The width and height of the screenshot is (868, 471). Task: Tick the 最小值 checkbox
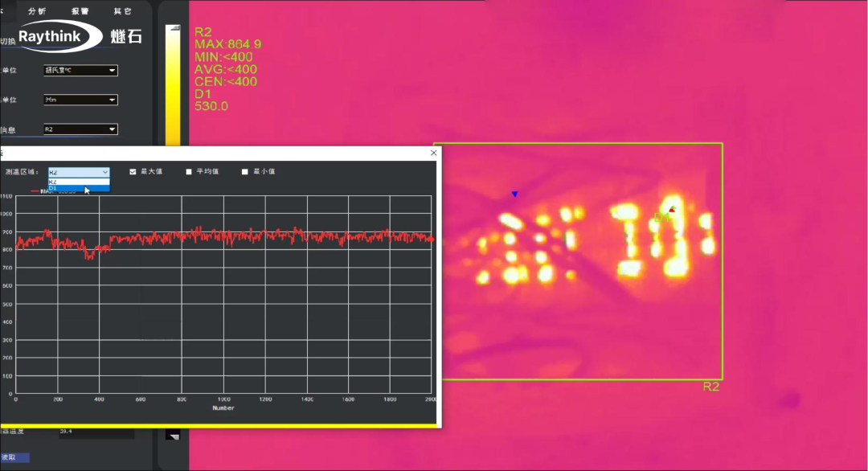(x=244, y=171)
